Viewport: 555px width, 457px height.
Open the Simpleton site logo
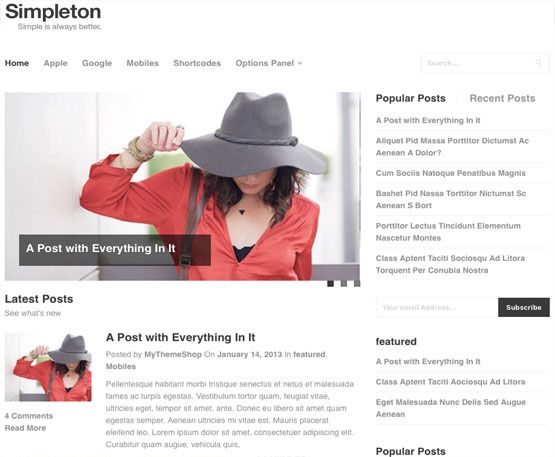point(53,12)
